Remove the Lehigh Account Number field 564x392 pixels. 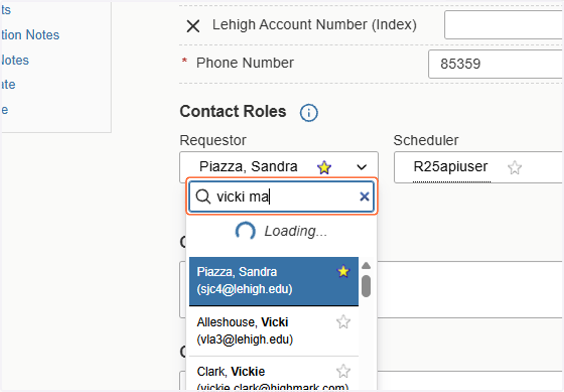(x=193, y=26)
